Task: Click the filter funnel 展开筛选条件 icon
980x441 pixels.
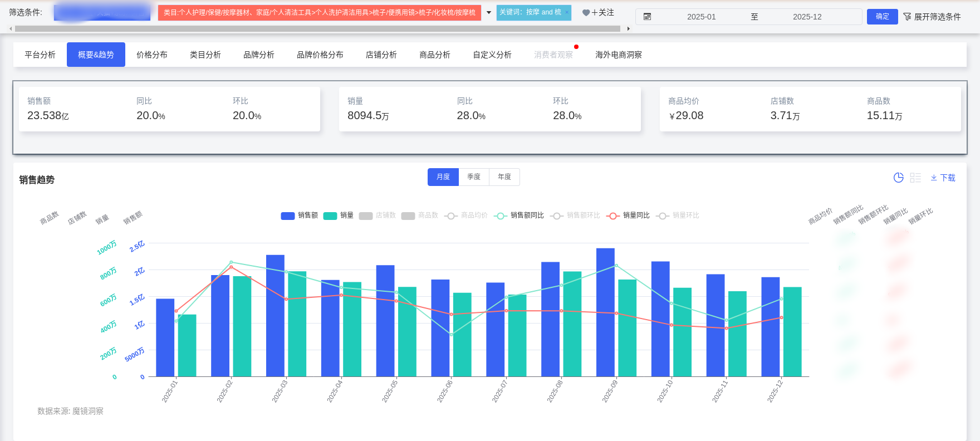Action: click(x=908, y=17)
